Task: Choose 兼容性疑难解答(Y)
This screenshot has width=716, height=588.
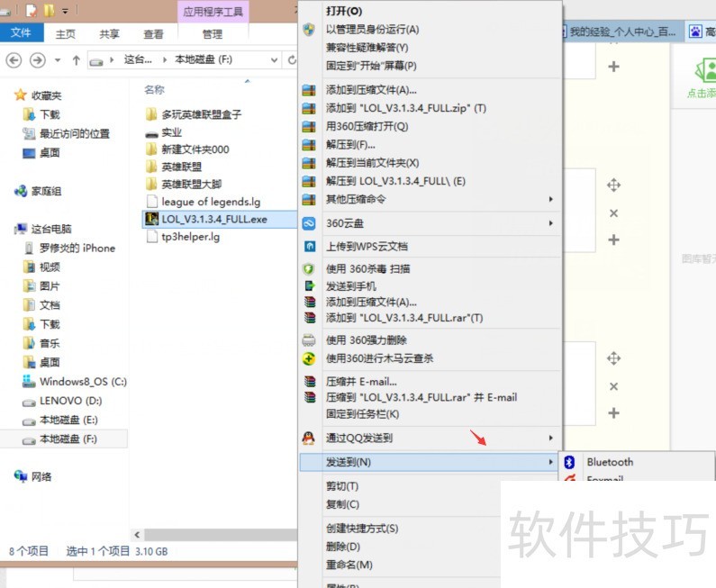Action: coord(367,48)
